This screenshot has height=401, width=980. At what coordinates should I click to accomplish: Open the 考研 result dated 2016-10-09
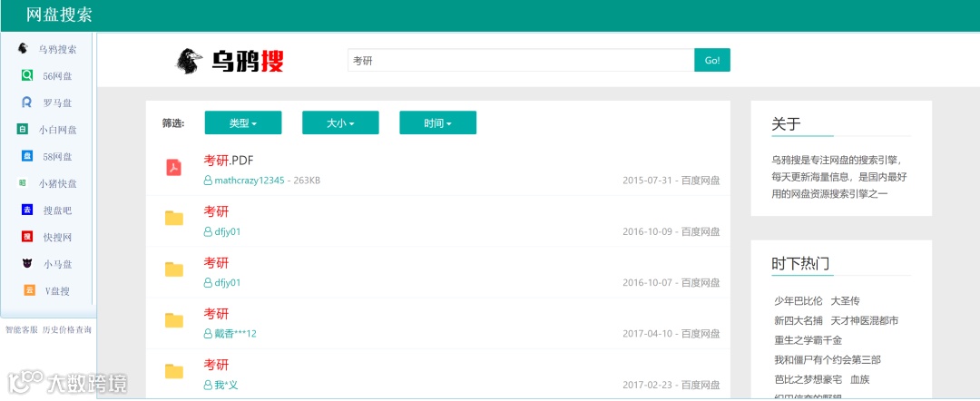point(216,211)
